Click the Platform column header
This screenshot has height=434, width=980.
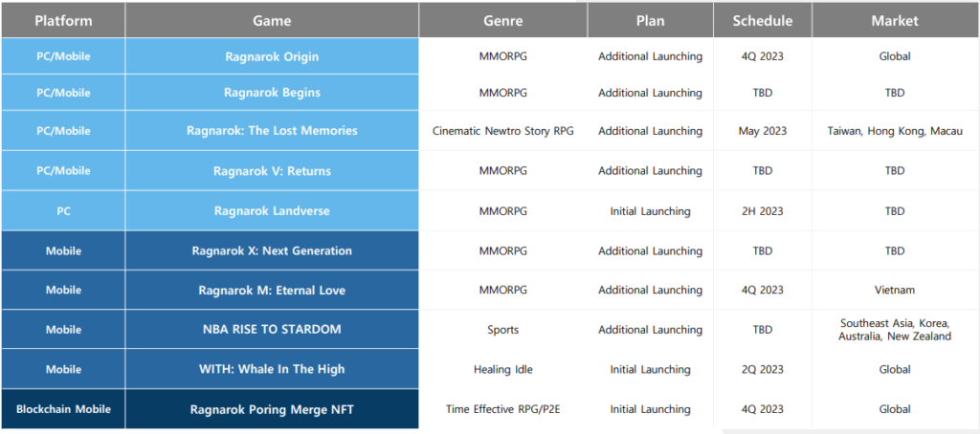(63, 20)
